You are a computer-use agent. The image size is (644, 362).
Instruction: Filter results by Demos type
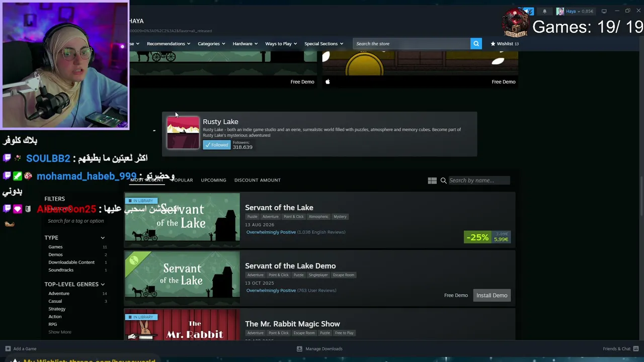pyautogui.click(x=55, y=254)
